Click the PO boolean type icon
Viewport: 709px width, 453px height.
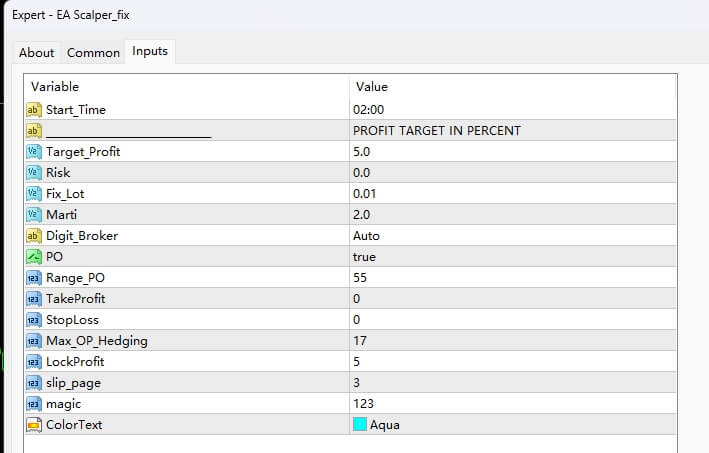[33, 257]
